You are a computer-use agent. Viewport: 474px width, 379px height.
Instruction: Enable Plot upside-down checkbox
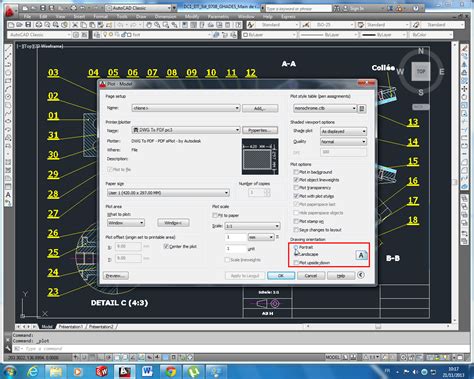click(x=296, y=263)
